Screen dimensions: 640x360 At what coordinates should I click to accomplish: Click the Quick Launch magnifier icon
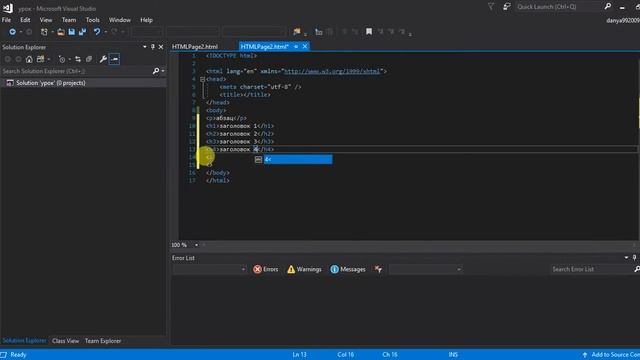coord(608,7)
